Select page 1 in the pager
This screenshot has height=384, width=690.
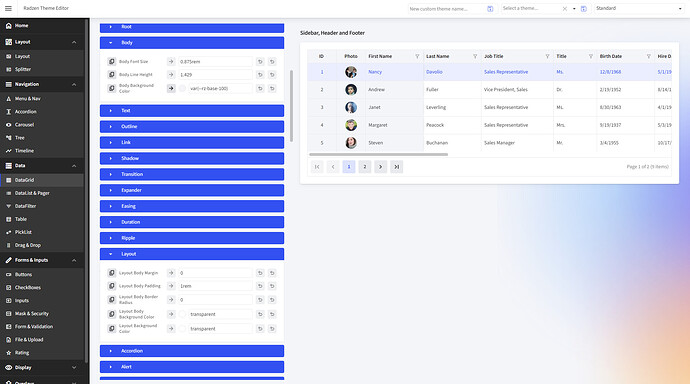coord(349,167)
